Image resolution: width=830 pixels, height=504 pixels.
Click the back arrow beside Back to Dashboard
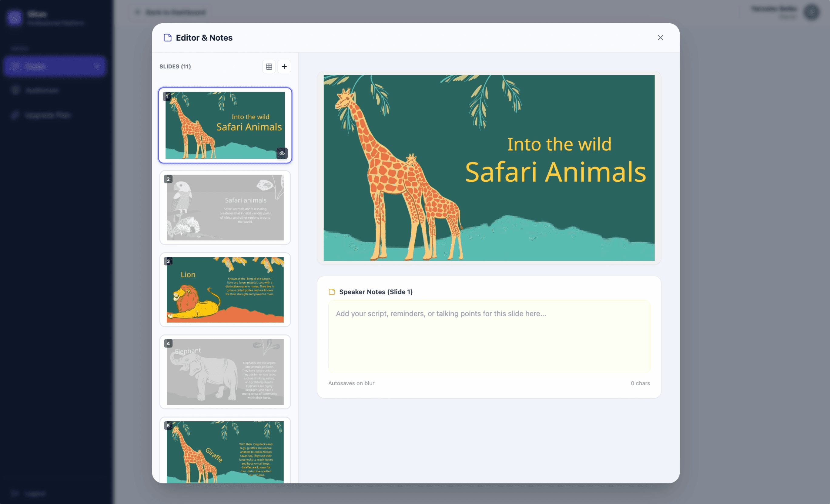(137, 12)
